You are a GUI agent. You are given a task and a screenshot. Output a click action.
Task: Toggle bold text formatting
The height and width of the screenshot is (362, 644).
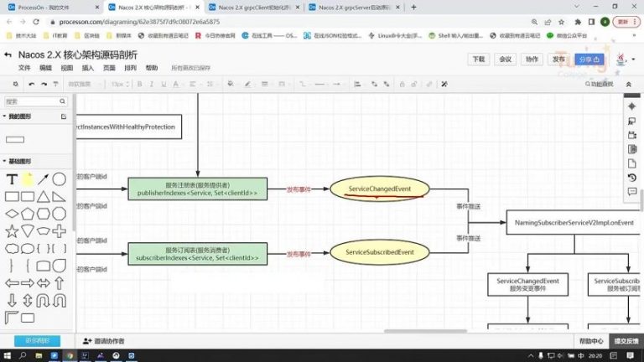139,84
